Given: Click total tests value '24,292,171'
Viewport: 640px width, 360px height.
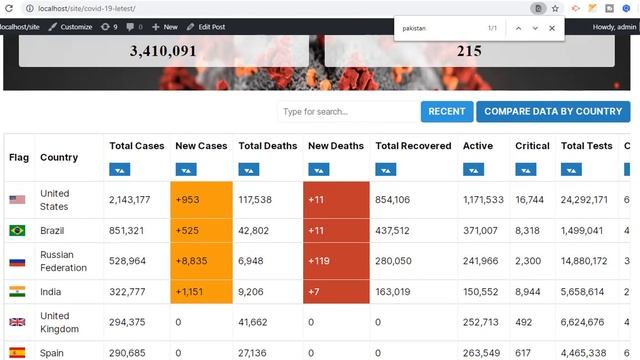Looking at the screenshot, I should (584, 200).
